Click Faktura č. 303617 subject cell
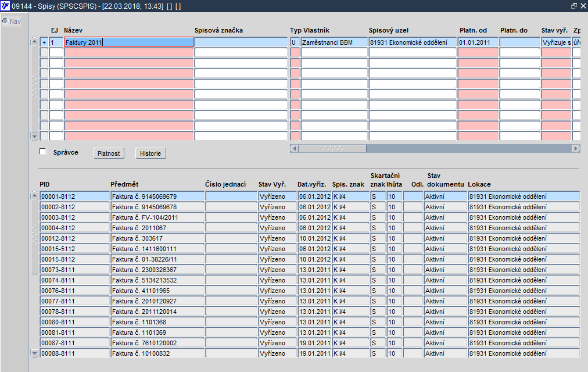 157,238
